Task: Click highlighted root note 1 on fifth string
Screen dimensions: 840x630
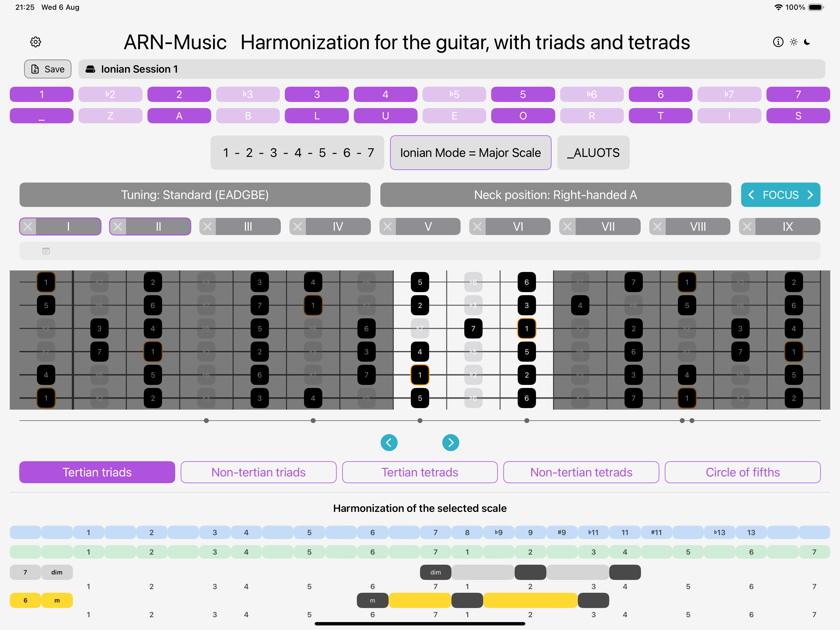Action: point(420,375)
